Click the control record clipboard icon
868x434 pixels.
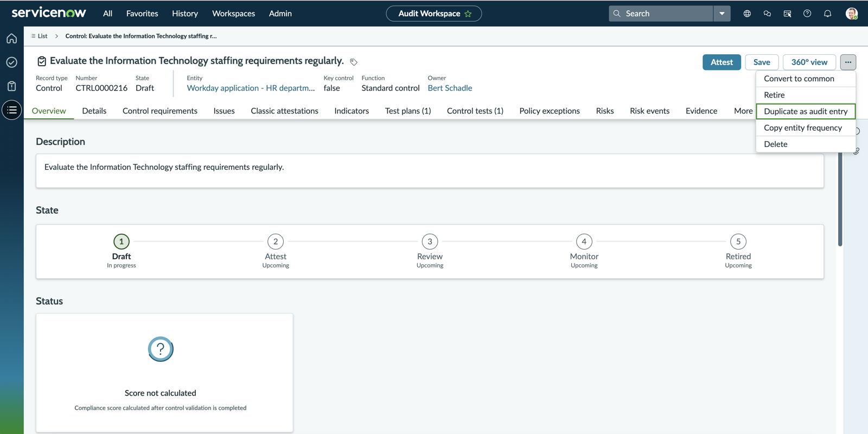[x=41, y=61]
